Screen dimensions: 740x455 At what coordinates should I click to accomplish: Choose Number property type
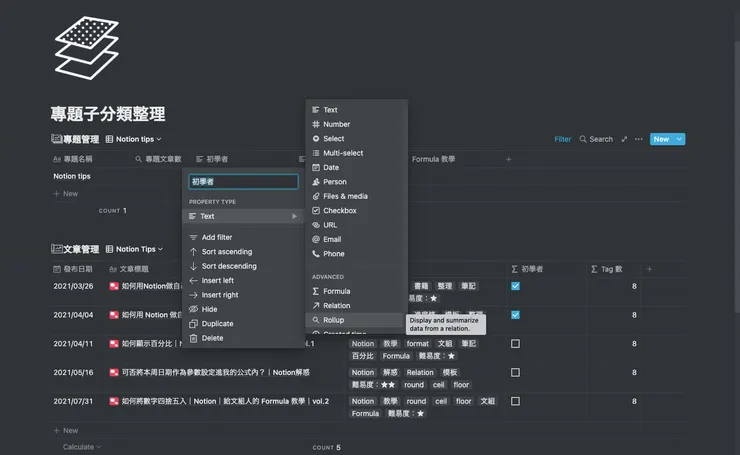pyautogui.click(x=356, y=124)
